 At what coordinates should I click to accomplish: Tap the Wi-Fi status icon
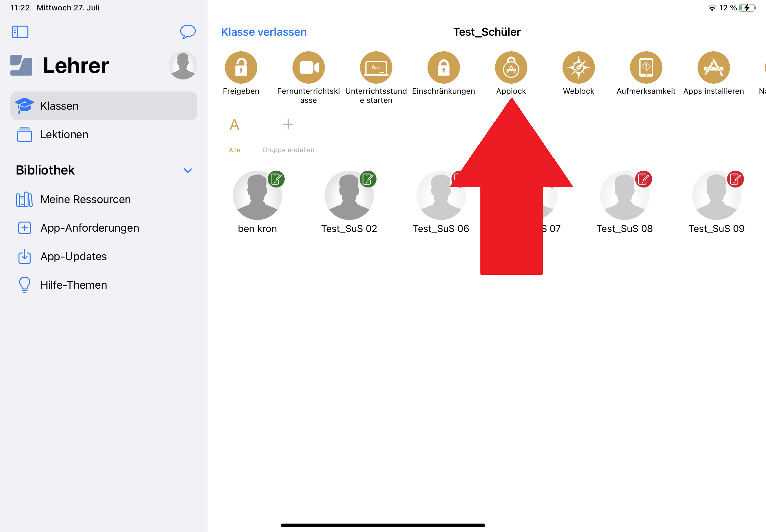coord(712,8)
